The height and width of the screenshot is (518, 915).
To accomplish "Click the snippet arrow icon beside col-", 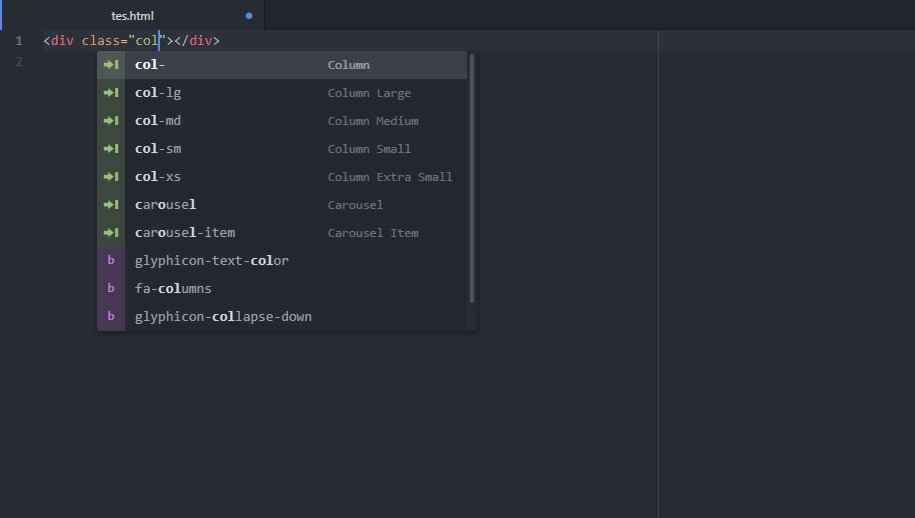I will (x=111, y=65).
